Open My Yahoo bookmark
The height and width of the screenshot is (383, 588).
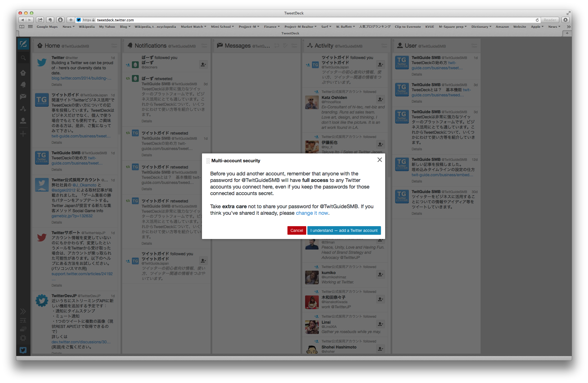tap(107, 27)
